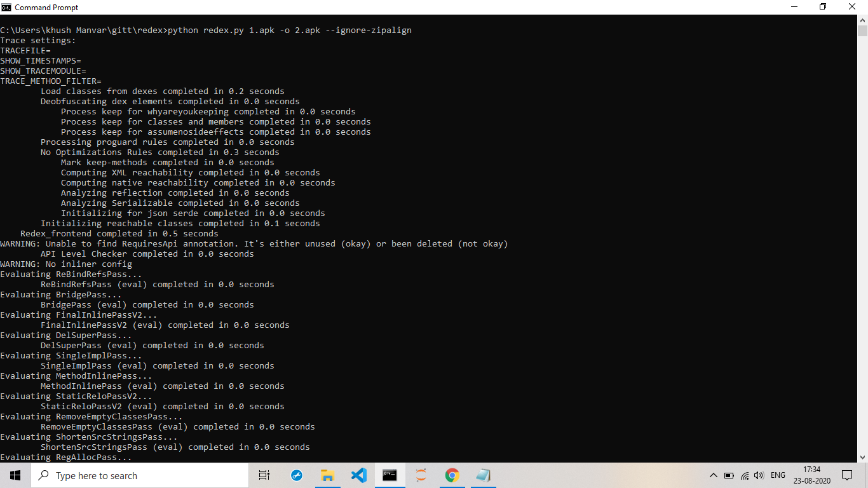Image resolution: width=868 pixels, height=488 pixels.
Task: Open File Explorer from the taskbar
Action: tap(327, 475)
